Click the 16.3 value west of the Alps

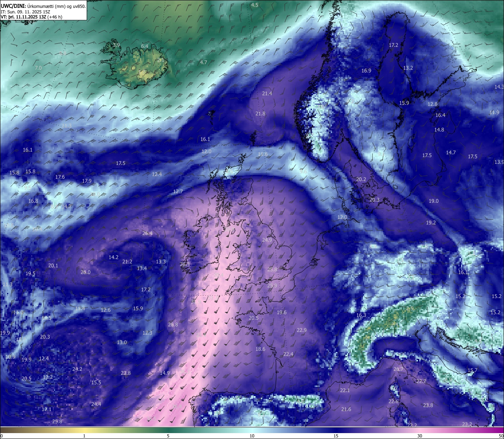[x=361, y=315]
